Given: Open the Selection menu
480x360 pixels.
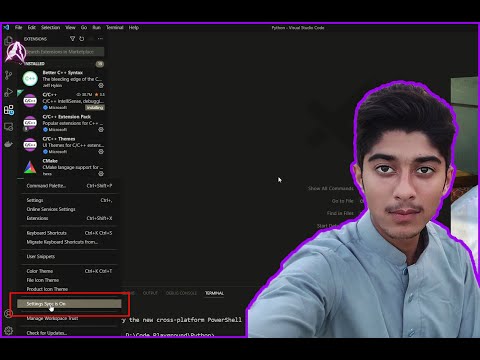Looking at the screenshot, I should (51, 27).
